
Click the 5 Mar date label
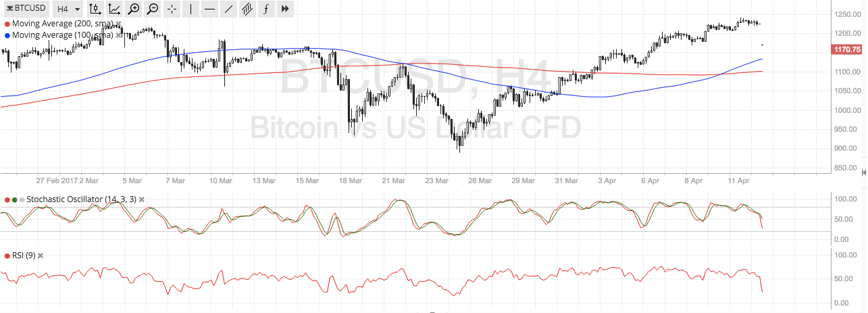[x=132, y=181]
